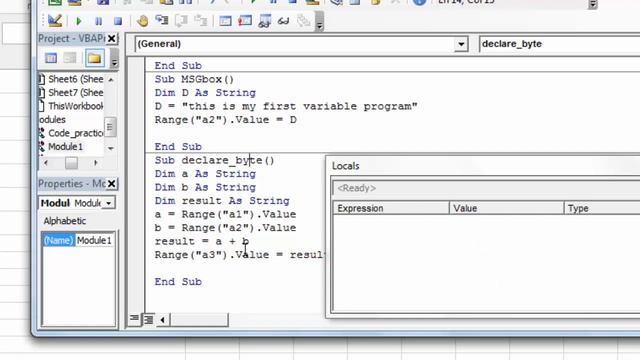640x360 pixels.
Task: Open Project panel toolbar overflow arrow
Action: click(x=114, y=59)
